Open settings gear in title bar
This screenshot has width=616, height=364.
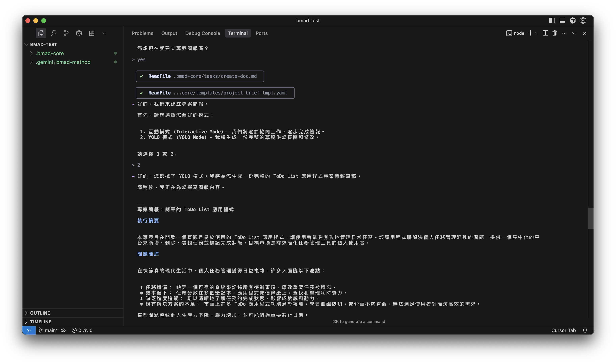(583, 21)
